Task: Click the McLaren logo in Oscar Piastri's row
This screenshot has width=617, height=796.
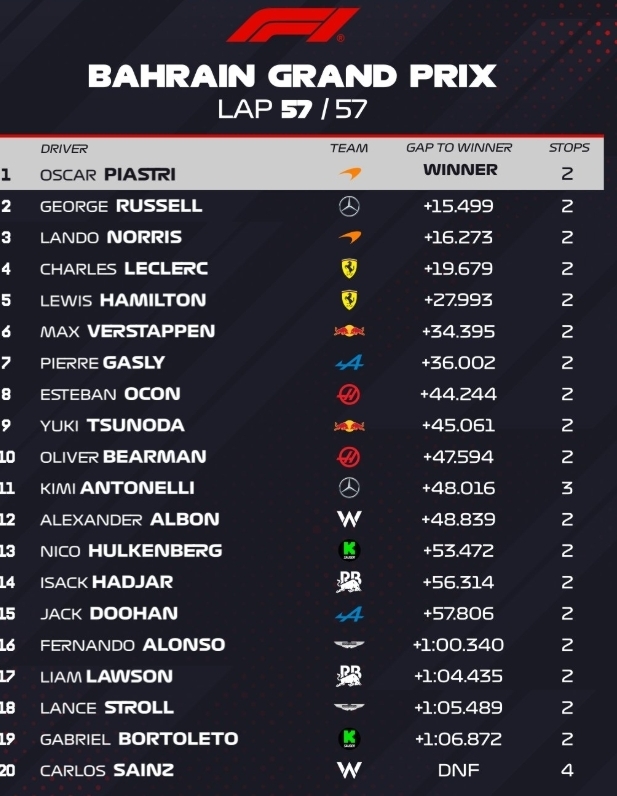Action: [x=349, y=174]
